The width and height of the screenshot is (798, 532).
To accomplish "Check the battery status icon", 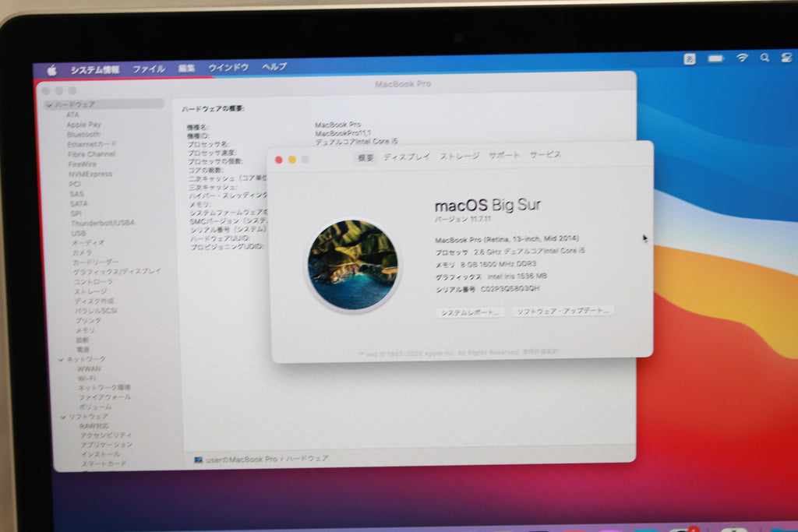I will [x=716, y=58].
